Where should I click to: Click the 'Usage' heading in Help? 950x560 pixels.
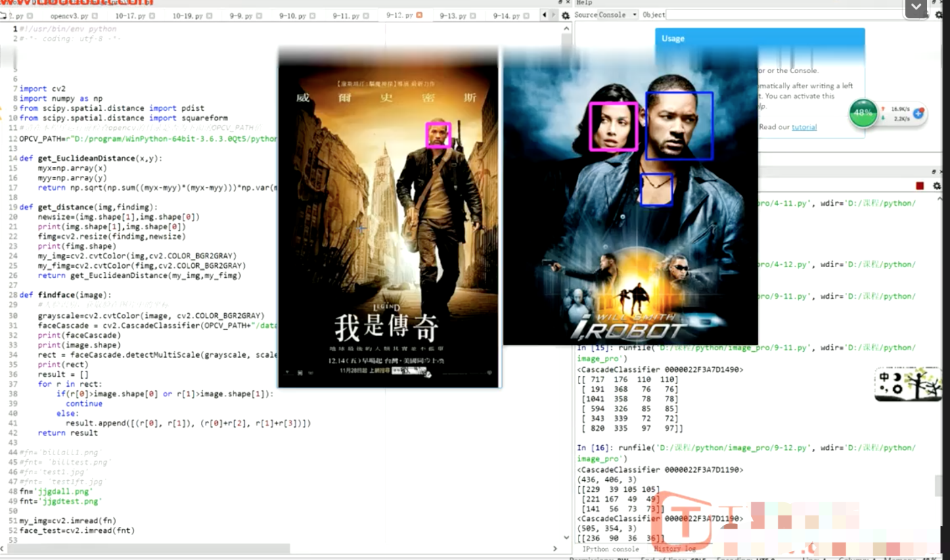673,39
